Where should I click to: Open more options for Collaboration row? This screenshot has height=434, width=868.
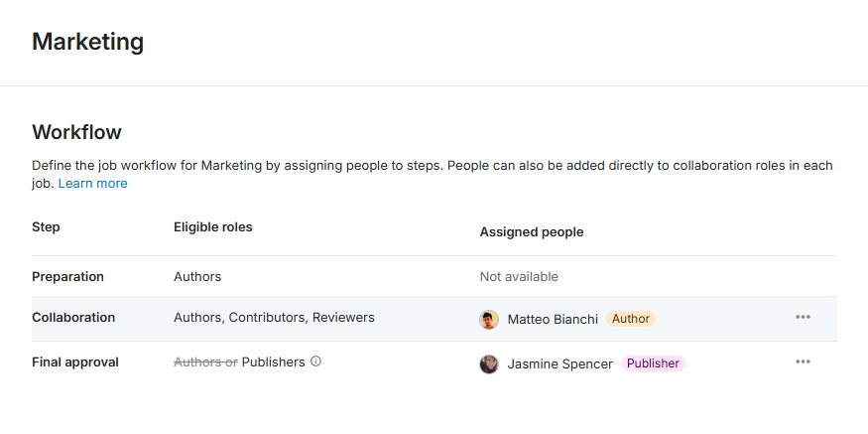[x=803, y=318]
